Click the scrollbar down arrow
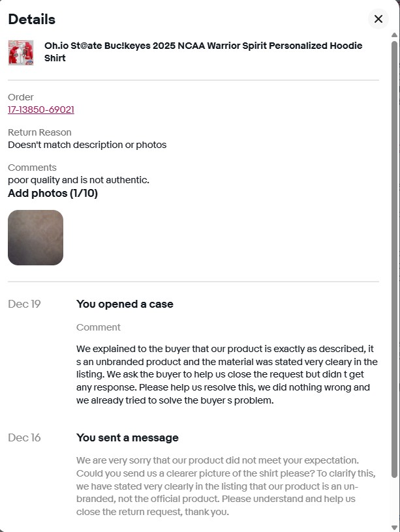This screenshot has height=532, width=400. (394, 527)
